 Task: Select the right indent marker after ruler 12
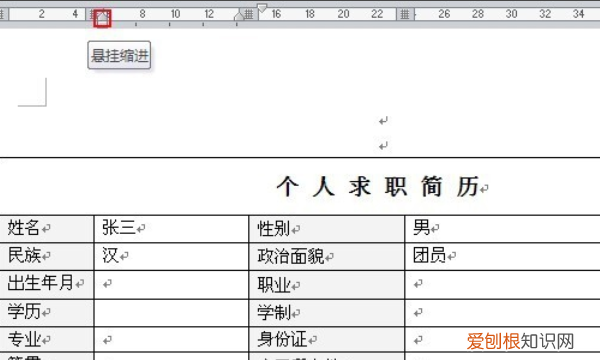pyautogui.click(x=239, y=16)
